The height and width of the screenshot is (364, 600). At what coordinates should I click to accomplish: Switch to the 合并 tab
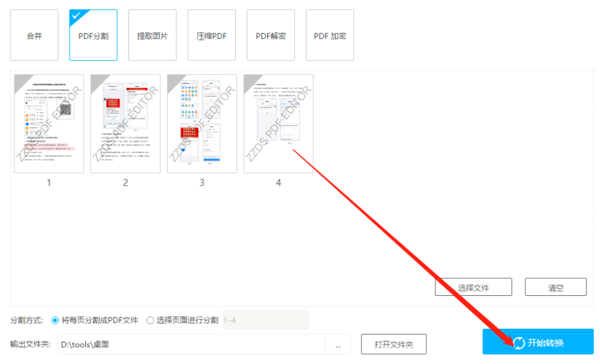point(34,35)
